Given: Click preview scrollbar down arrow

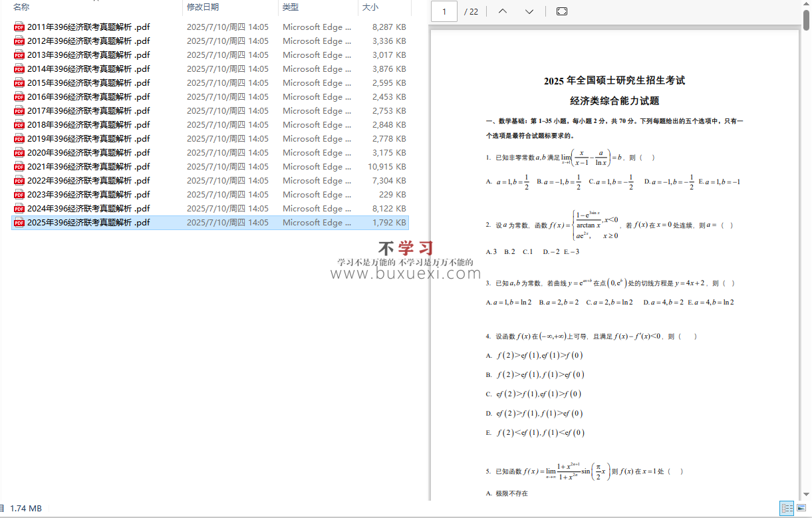Looking at the screenshot, I should (x=806, y=495).
